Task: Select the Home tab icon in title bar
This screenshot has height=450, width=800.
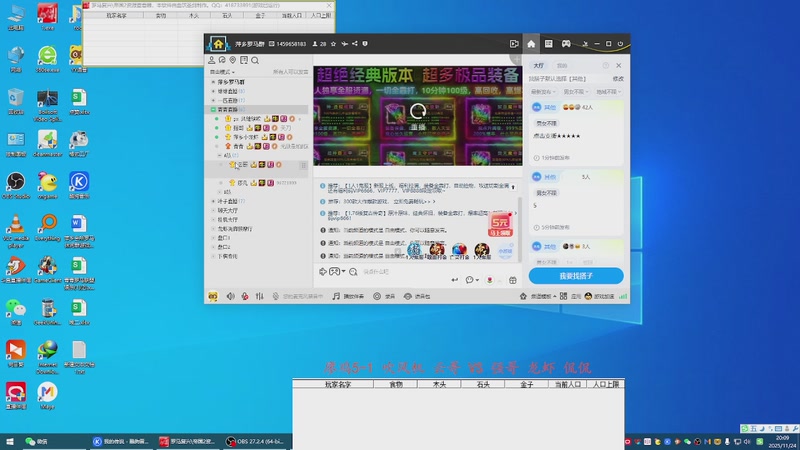Action: tap(531, 44)
